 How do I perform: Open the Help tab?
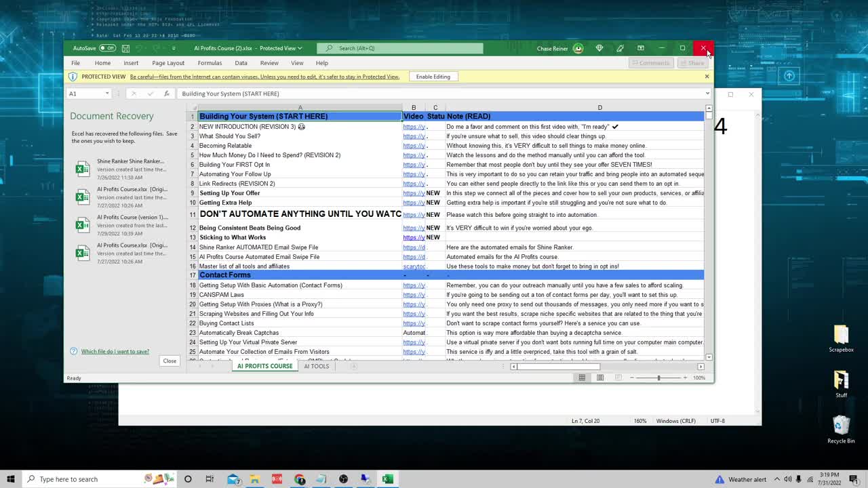[x=321, y=63]
